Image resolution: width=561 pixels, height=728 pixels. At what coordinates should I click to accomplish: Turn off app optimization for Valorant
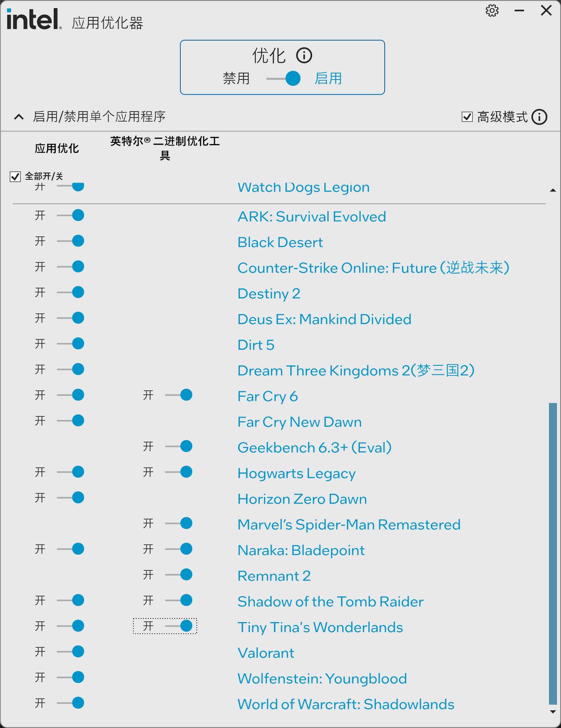pyautogui.click(x=71, y=652)
